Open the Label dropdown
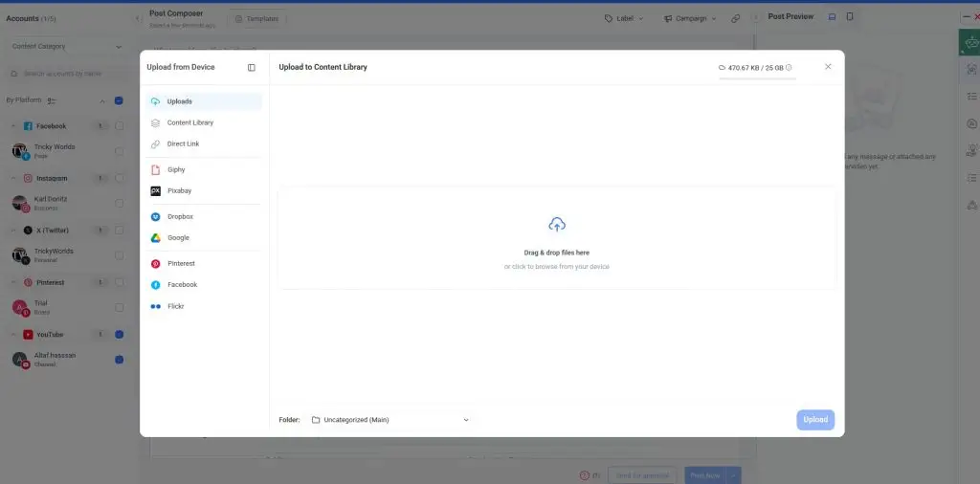 click(624, 19)
